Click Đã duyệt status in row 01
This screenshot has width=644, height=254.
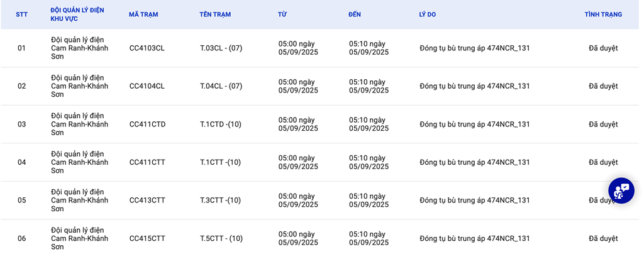pyautogui.click(x=603, y=48)
